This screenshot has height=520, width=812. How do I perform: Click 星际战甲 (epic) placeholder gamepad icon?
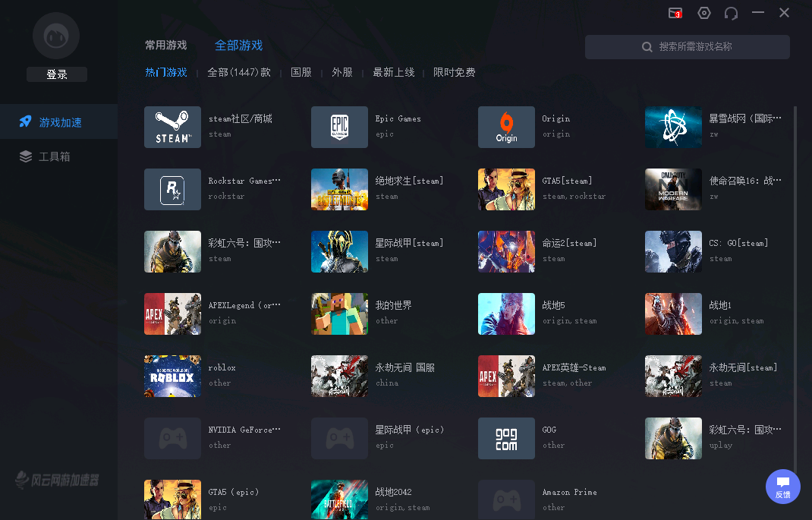339,438
